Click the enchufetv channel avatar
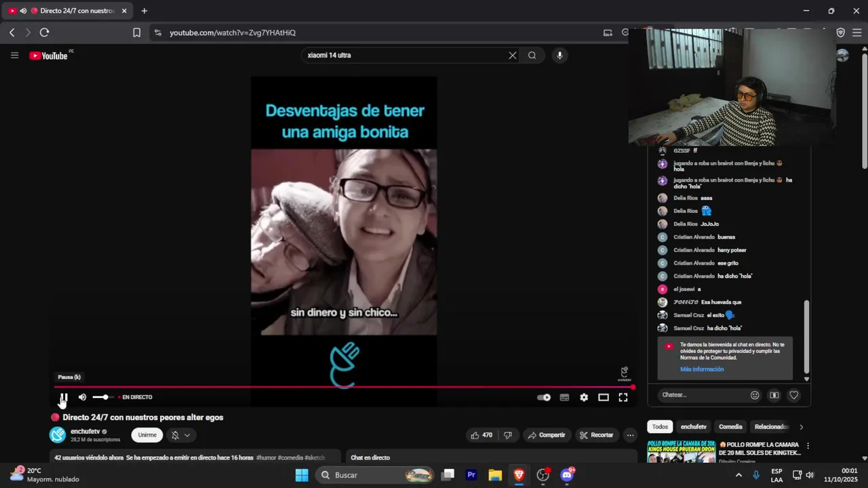Viewport: 868px width, 488px height. coord(58,435)
